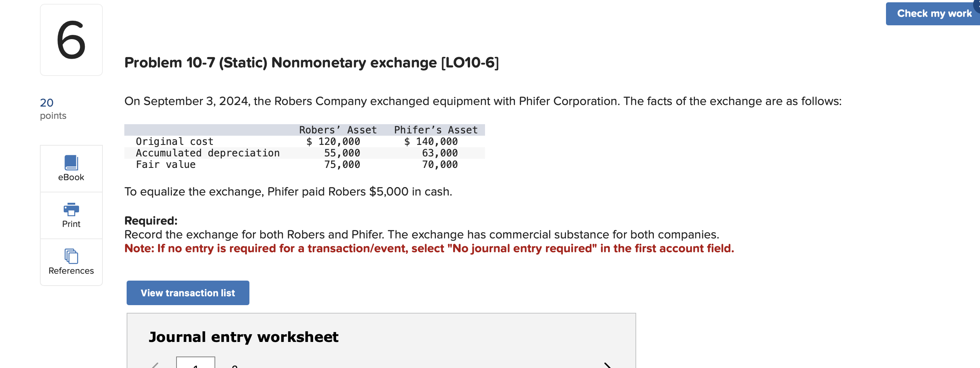This screenshot has width=980, height=368.
Task: Open the View transaction list
Action: [x=188, y=292]
